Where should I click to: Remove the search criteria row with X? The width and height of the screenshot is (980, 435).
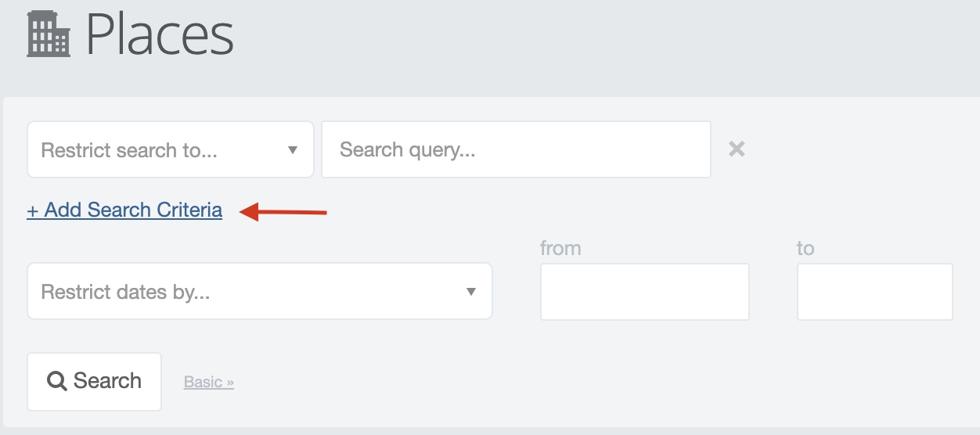[x=737, y=149]
